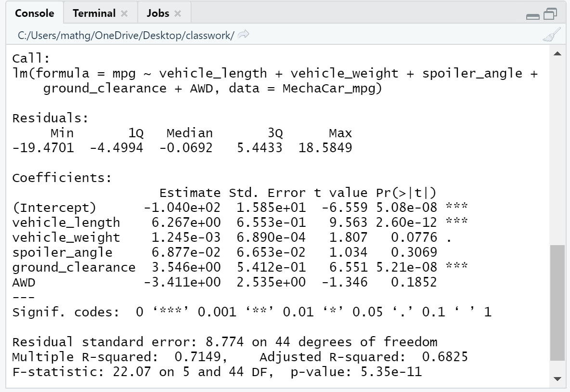Close the Terminal tab

coord(123,13)
